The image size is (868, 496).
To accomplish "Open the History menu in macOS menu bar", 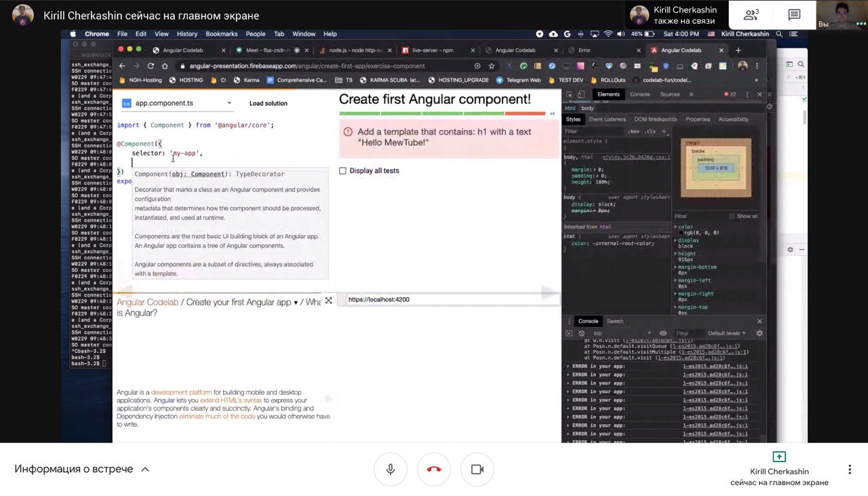I will (x=187, y=34).
